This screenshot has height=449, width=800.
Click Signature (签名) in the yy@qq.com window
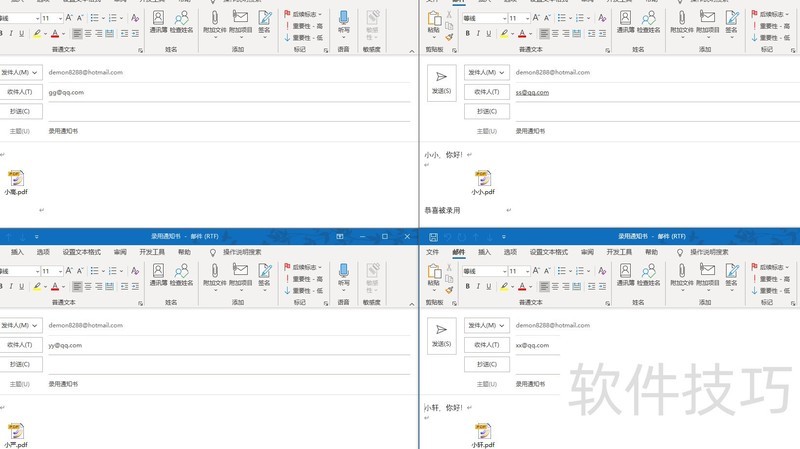click(264, 277)
